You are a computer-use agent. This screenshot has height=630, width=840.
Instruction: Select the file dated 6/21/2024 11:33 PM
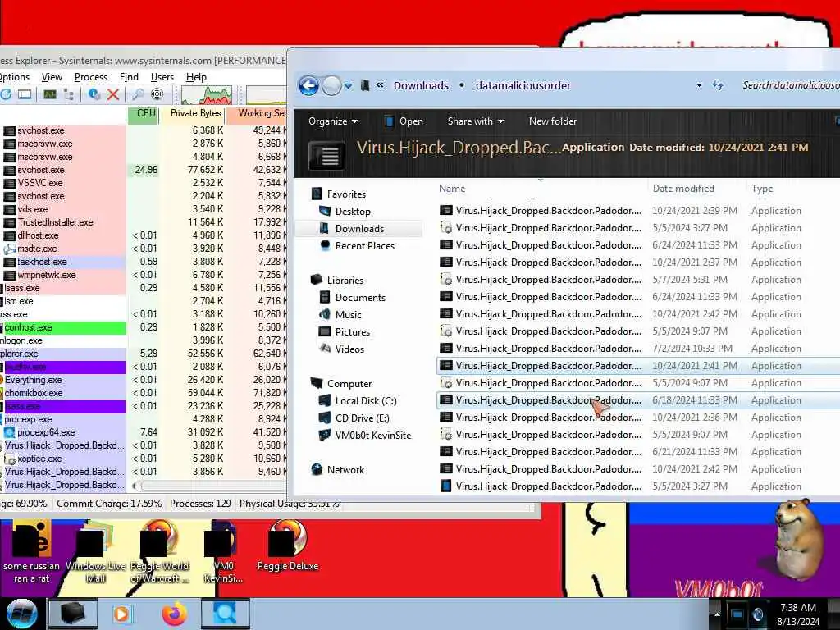pyautogui.click(x=638, y=452)
